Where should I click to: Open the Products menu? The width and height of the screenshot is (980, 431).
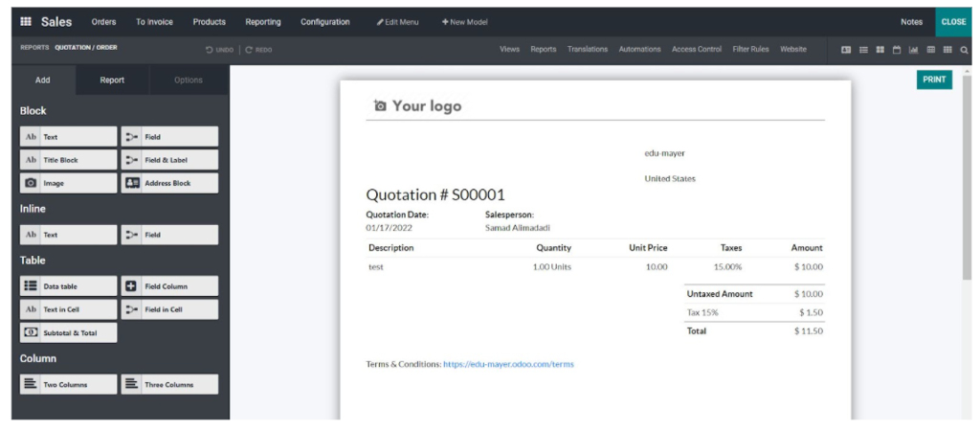pos(209,22)
